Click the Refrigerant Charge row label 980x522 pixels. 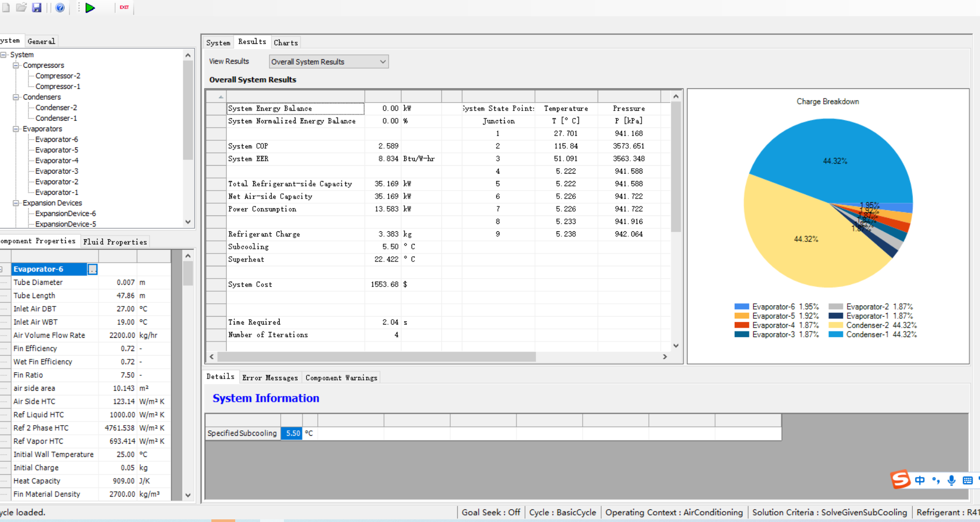tap(264, 234)
